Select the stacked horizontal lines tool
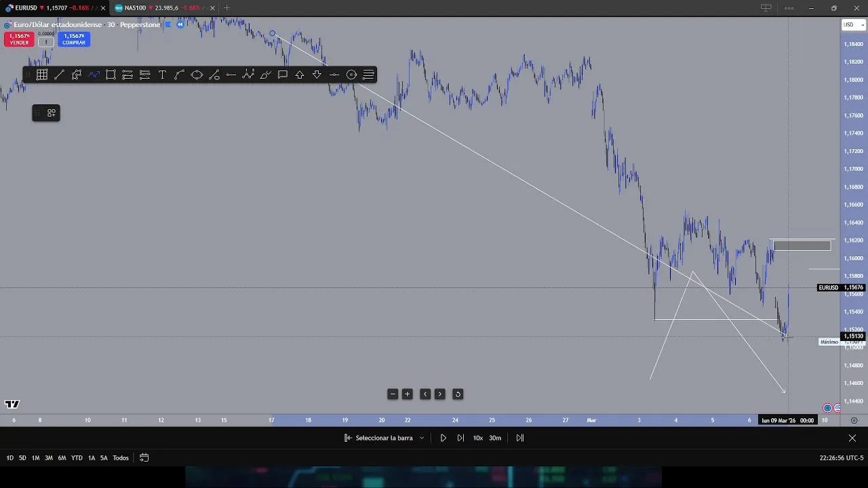868x488 pixels. tap(368, 75)
